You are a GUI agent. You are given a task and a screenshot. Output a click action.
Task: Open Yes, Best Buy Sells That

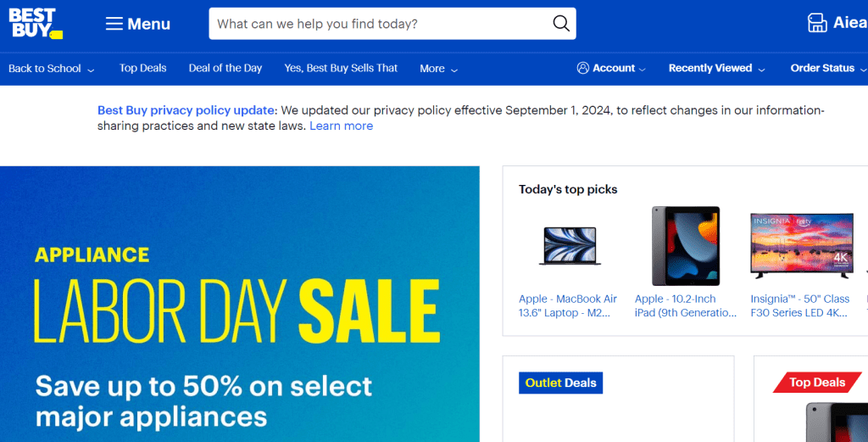coord(341,68)
